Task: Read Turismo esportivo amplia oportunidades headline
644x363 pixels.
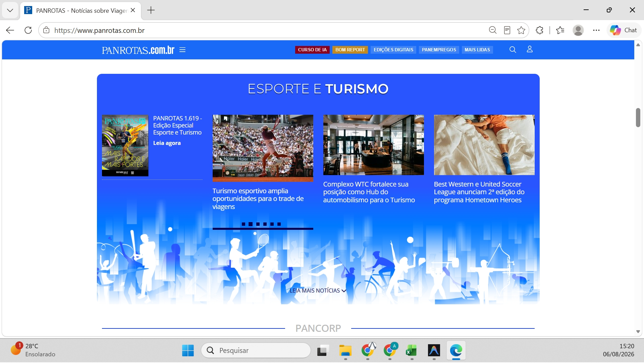Action: click(x=258, y=199)
